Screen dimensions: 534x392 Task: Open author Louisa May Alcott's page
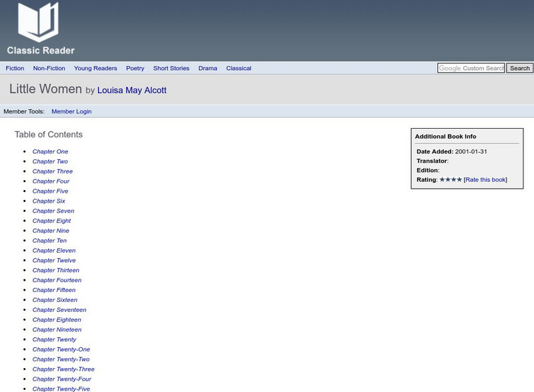click(131, 90)
